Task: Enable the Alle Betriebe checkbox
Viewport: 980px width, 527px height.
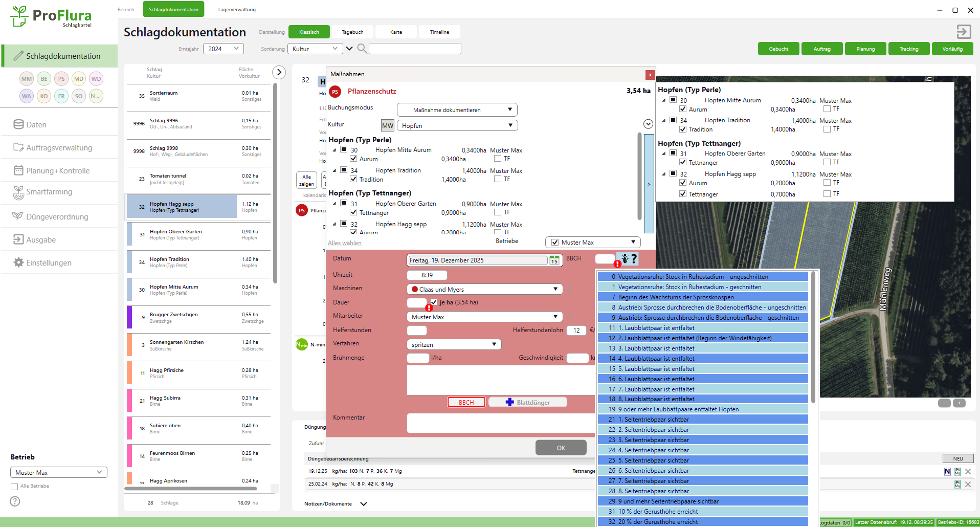Action: click(x=14, y=486)
